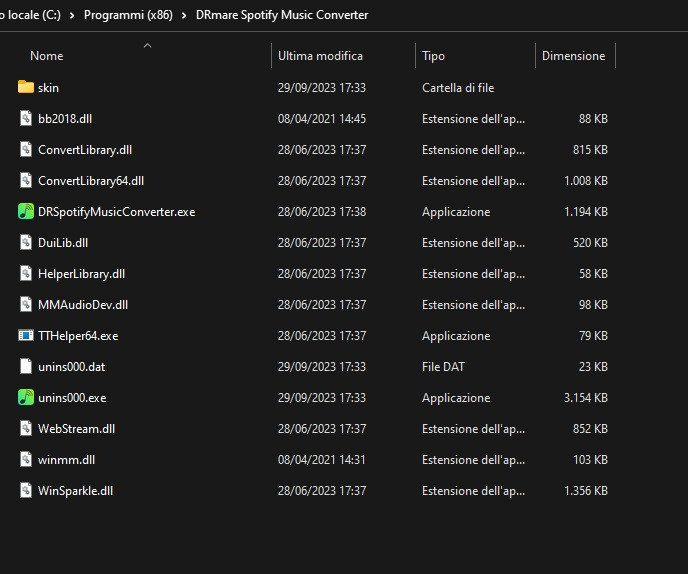
Task: Select the file name MMAudioDev.dll
Action: 83,305
